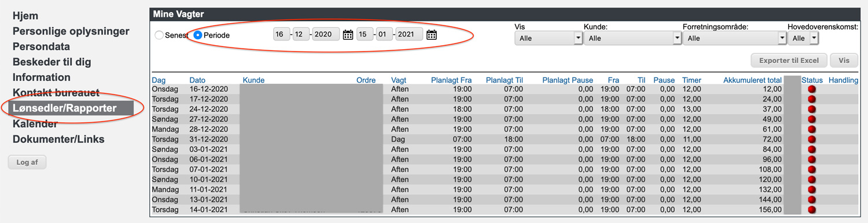Go to Personlige oplysninger in sidebar
Screen dimensions: 868x223
[x=71, y=31]
